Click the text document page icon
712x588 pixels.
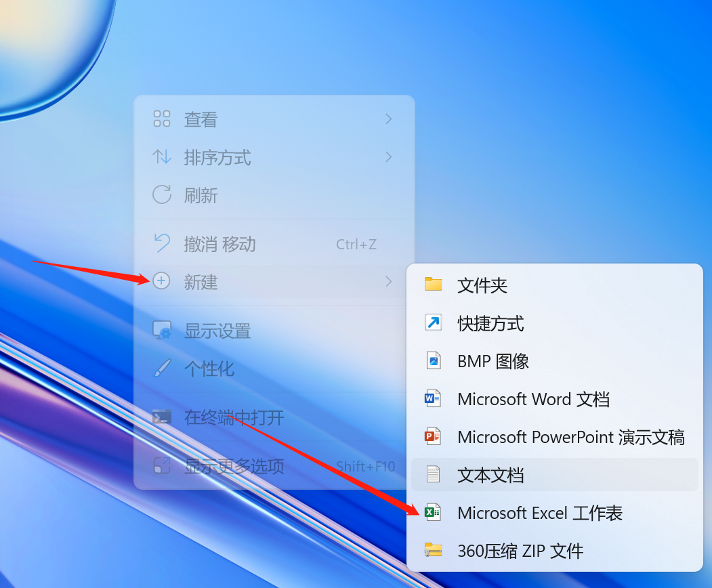pyautogui.click(x=433, y=474)
